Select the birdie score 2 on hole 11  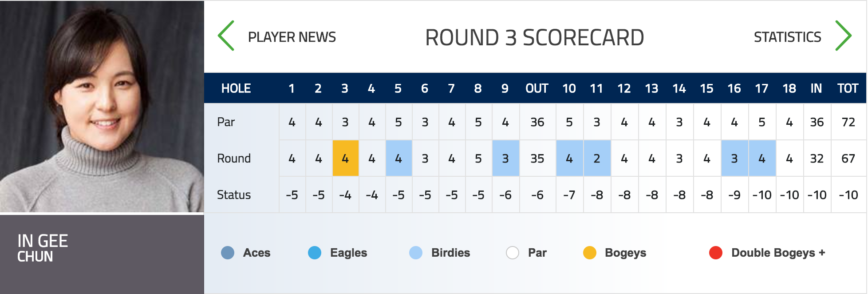point(597,158)
